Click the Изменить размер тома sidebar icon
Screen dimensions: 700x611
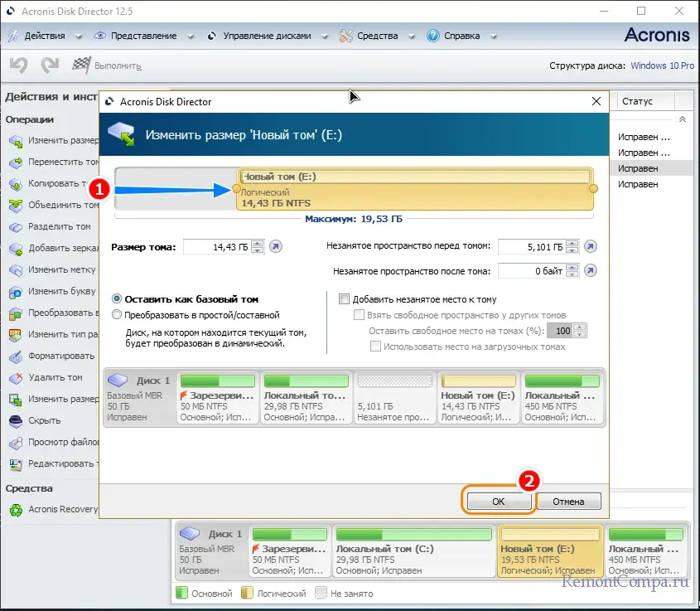16,141
